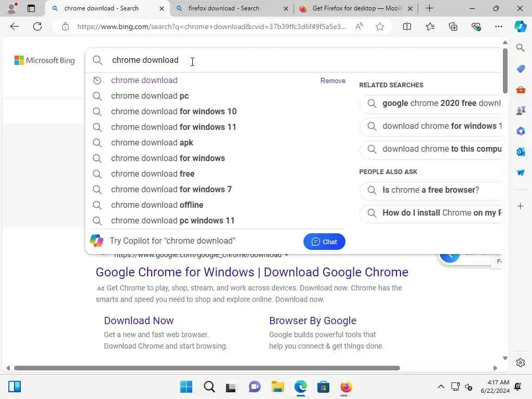Open the sidebar Shopping tag icon
Screen dimensions: 532x399
[x=521, y=69]
